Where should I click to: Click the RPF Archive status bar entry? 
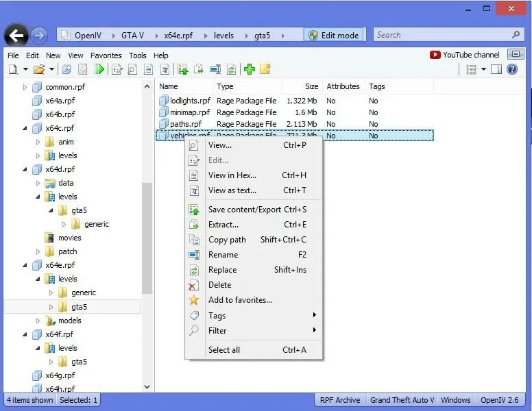(x=340, y=400)
